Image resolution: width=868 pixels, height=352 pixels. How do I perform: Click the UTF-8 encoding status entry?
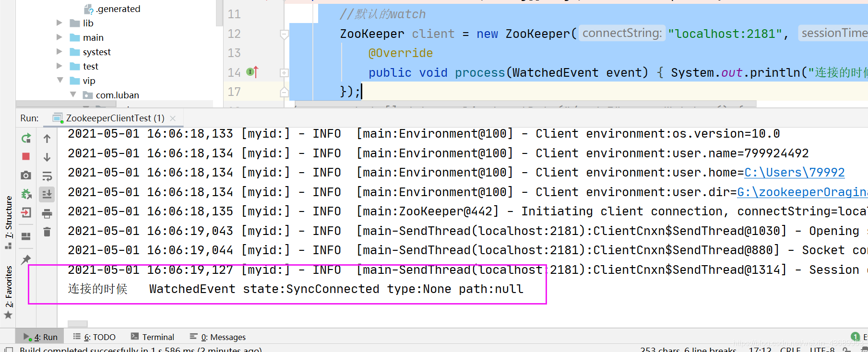click(x=822, y=350)
